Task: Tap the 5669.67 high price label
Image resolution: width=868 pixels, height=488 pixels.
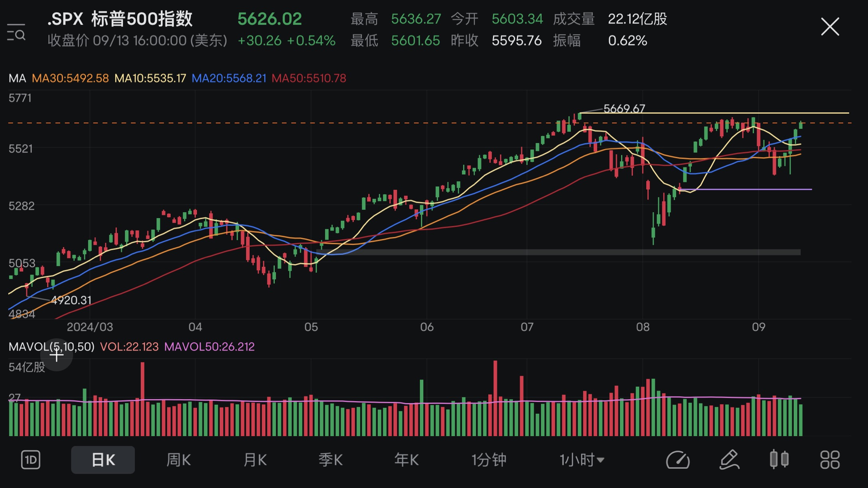Action: [624, 108]
